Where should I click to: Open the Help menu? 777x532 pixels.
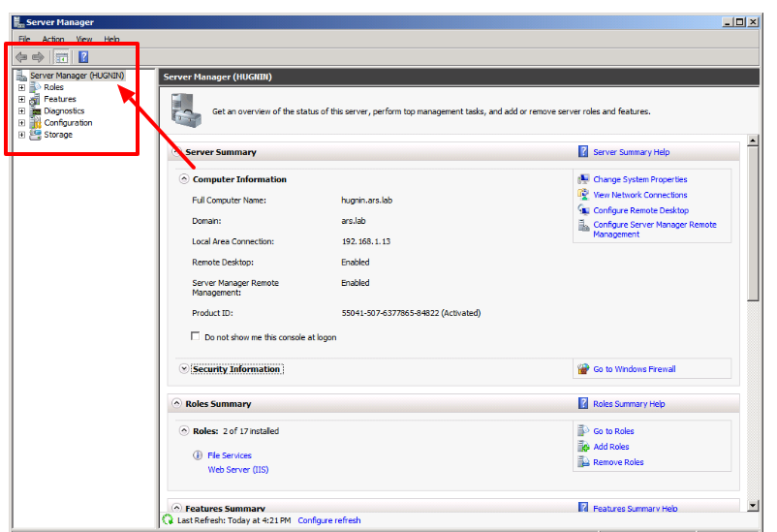pyautogui.click(x=111, y=39)
